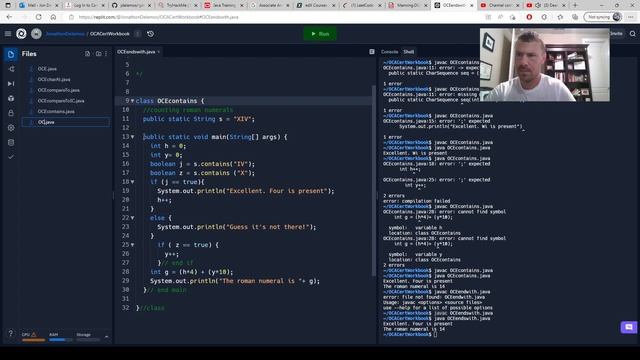Click the editor vertical scrollbar
This screenshot has width=640, height=360.
(373, 180)
